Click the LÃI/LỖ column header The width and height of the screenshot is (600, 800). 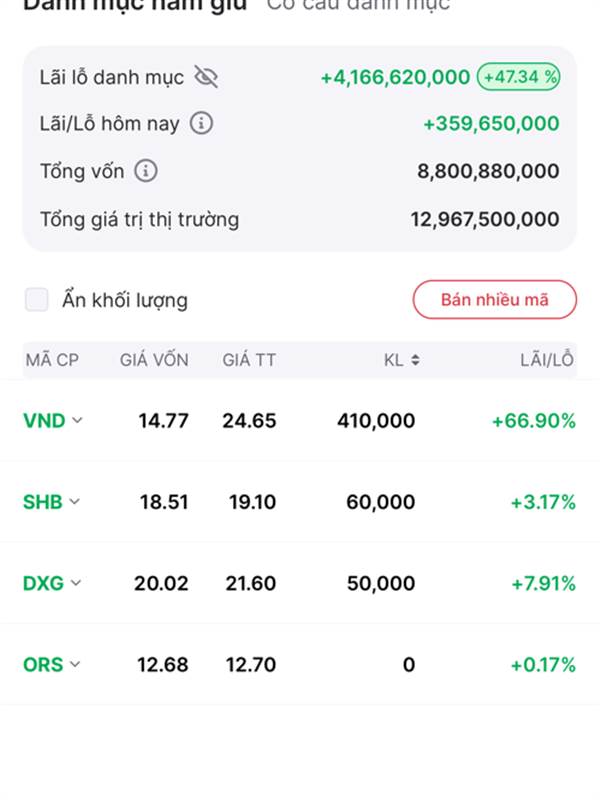(547, 360)
